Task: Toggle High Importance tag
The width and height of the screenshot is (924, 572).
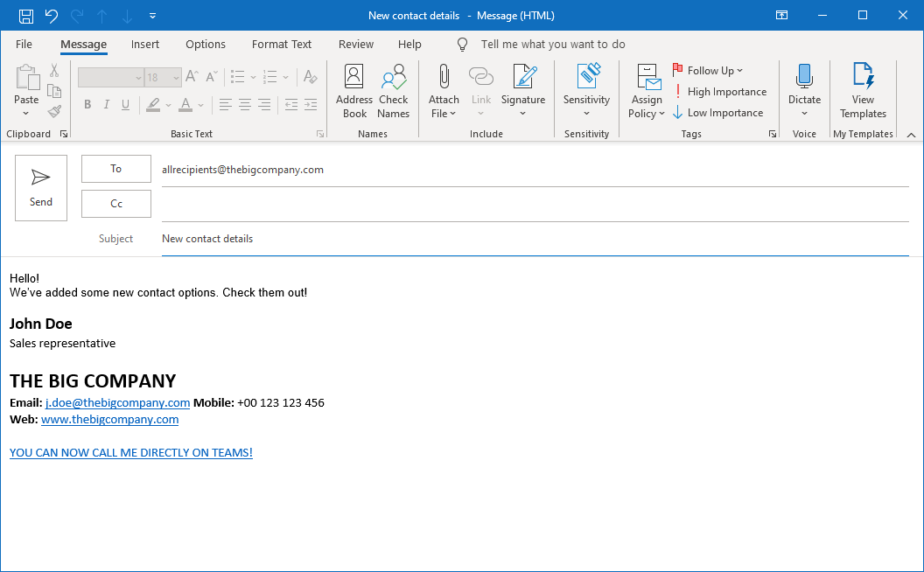Action: (x=720, y=91)
